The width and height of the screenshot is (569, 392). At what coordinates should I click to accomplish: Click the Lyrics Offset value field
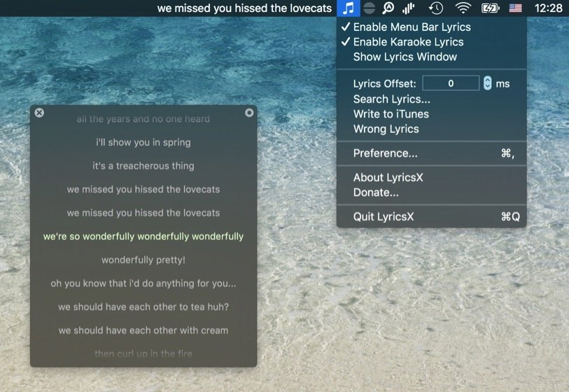451,83
